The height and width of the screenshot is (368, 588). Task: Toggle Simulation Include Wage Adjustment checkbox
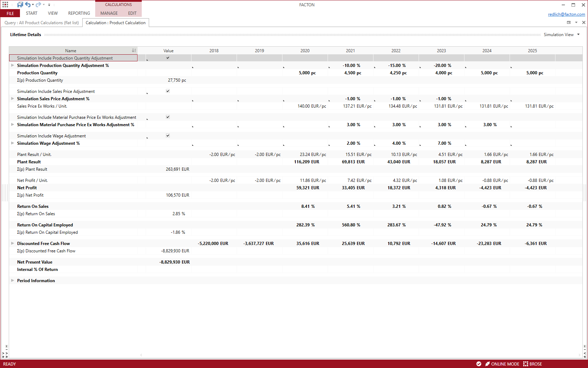pyautogui.click(x=168, y=136)
